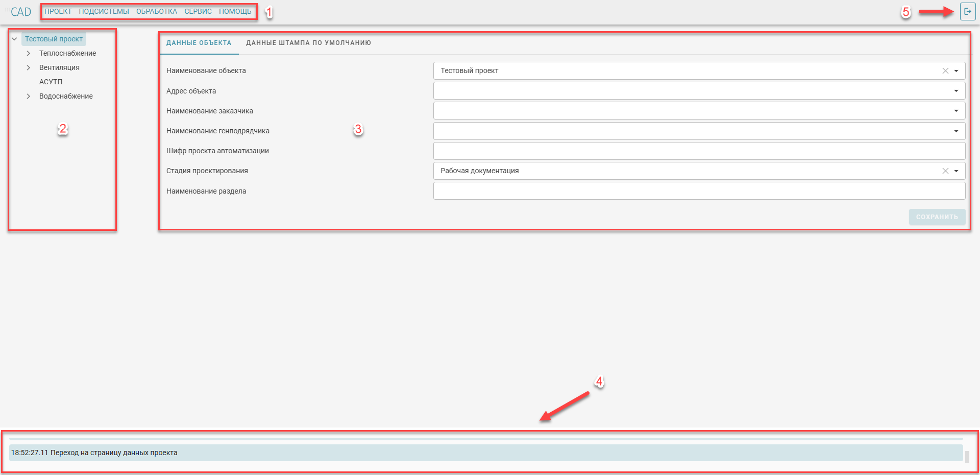Image resolution: width=980 pixels, height=475 pixels.
Task: Click the CAD logo
Action: pos(21,12)
